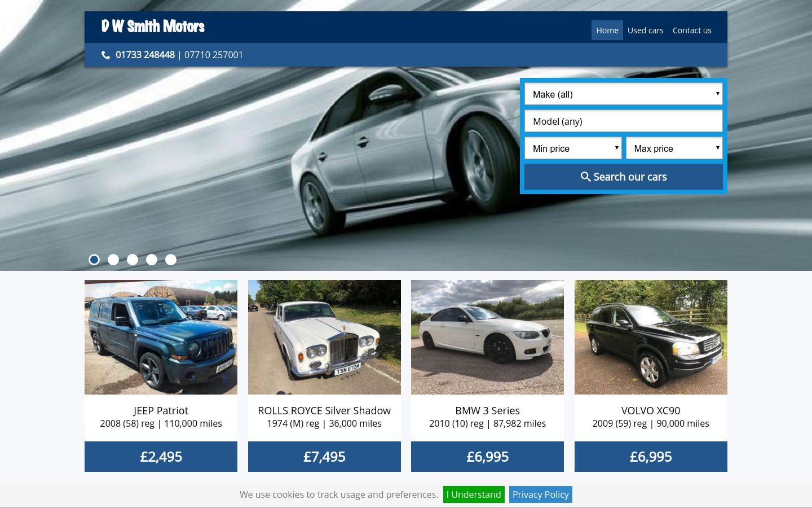Call the 01733 248448 phone number
The image size is (812, 508).
145,55
